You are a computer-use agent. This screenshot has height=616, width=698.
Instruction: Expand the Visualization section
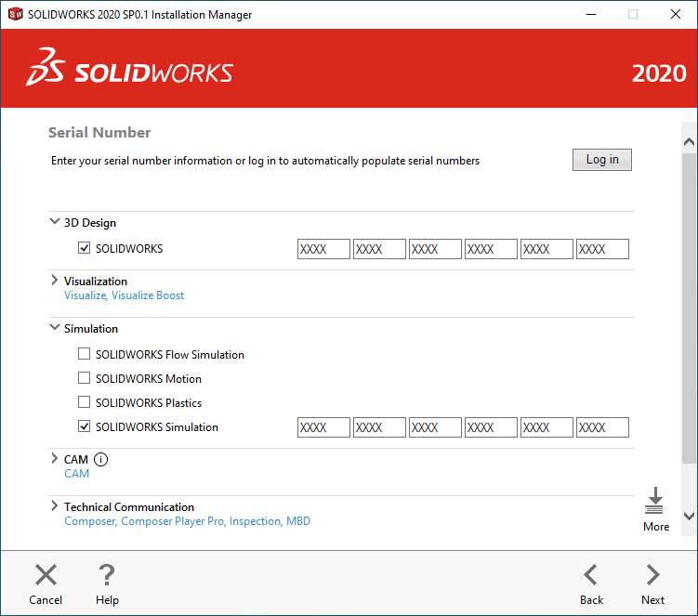54,281
